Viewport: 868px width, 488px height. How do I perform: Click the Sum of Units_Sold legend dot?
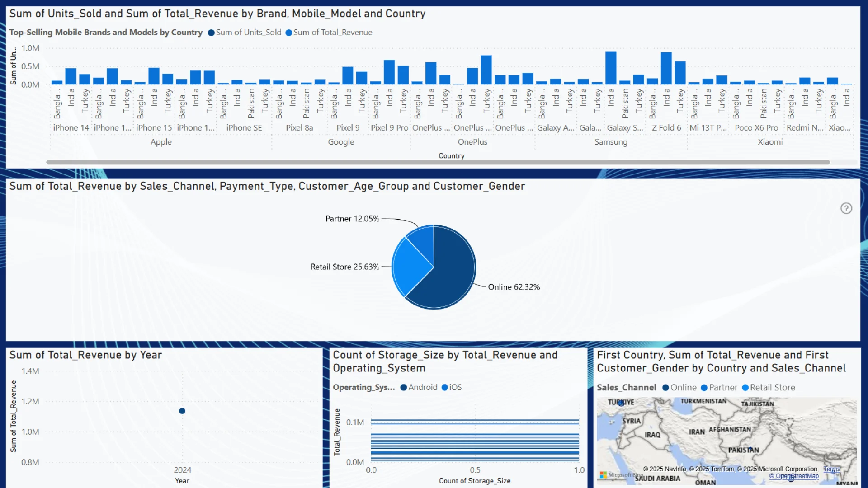point(211,33)
